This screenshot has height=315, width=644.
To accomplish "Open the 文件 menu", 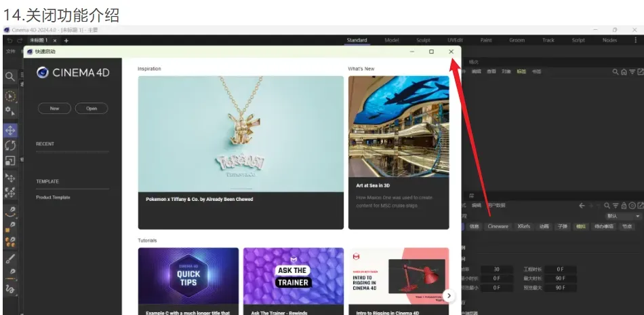I will 11,52.
